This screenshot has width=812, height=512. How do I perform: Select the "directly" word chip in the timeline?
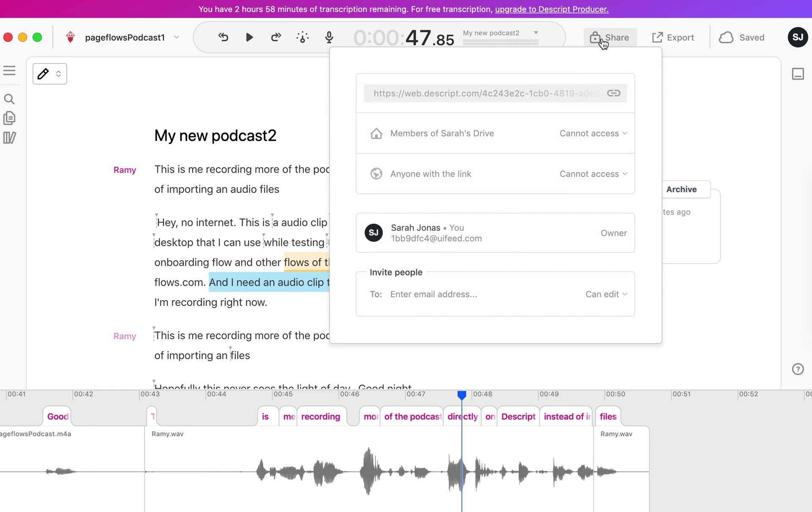tap(463, 416)
